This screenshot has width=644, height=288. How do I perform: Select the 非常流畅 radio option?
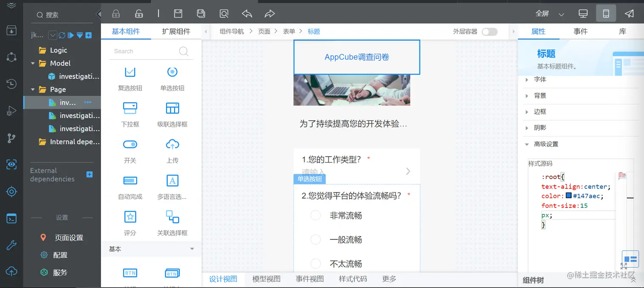316,216
